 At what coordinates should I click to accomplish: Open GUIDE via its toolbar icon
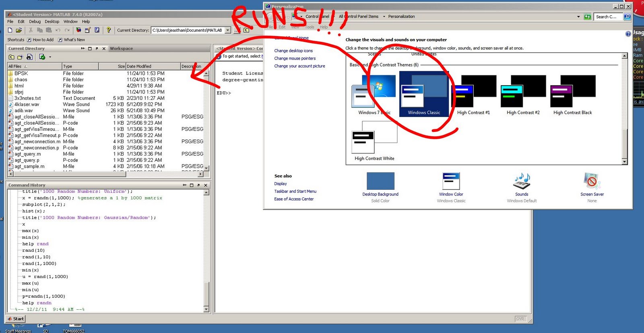(x=87, y=30)
